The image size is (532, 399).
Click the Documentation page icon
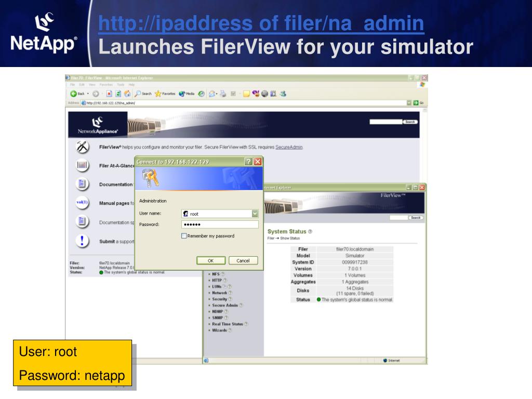coord(82,184)
